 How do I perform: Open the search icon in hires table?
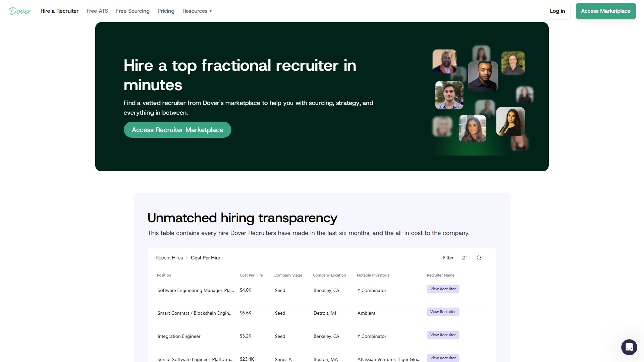click(479, 258)
